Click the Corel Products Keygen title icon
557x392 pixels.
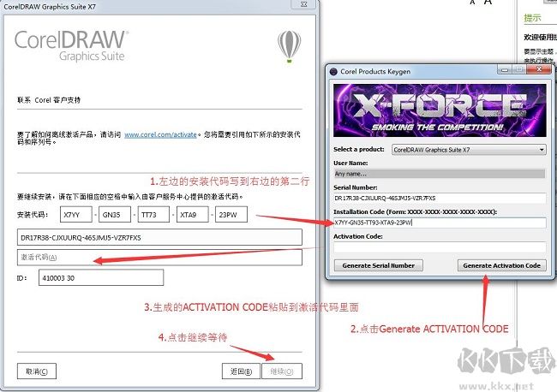pos(333,71)
